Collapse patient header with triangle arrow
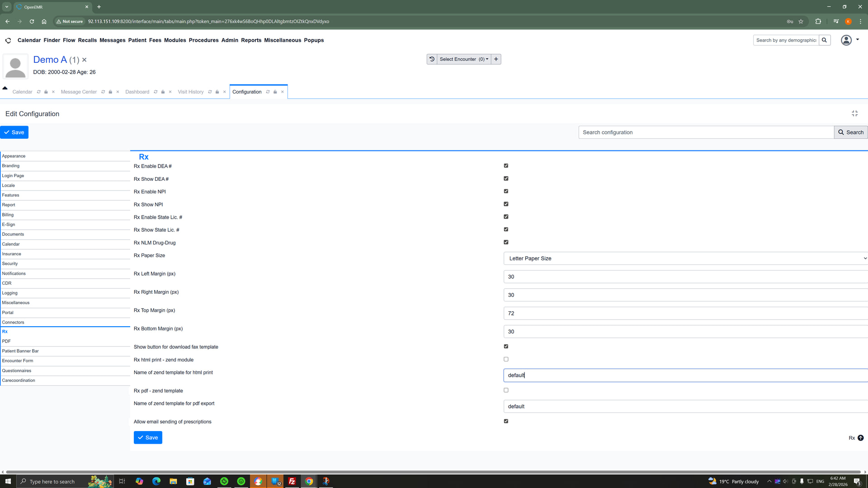 pos(5,88)
